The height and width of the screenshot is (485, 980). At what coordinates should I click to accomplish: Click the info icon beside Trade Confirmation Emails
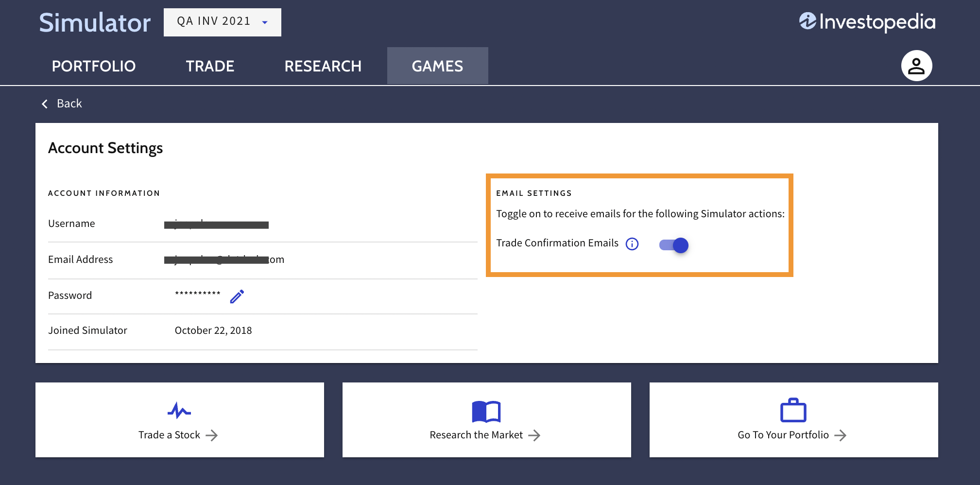point(632,244)
